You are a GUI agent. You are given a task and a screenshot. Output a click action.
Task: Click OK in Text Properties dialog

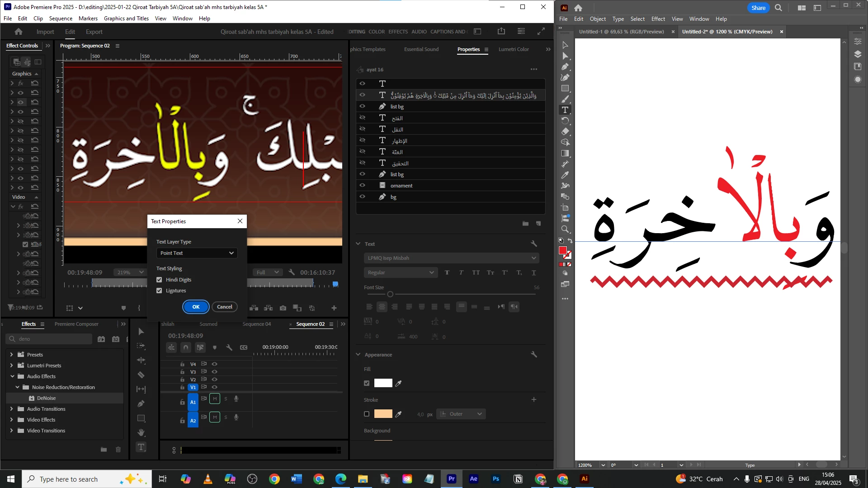[196, 307]
